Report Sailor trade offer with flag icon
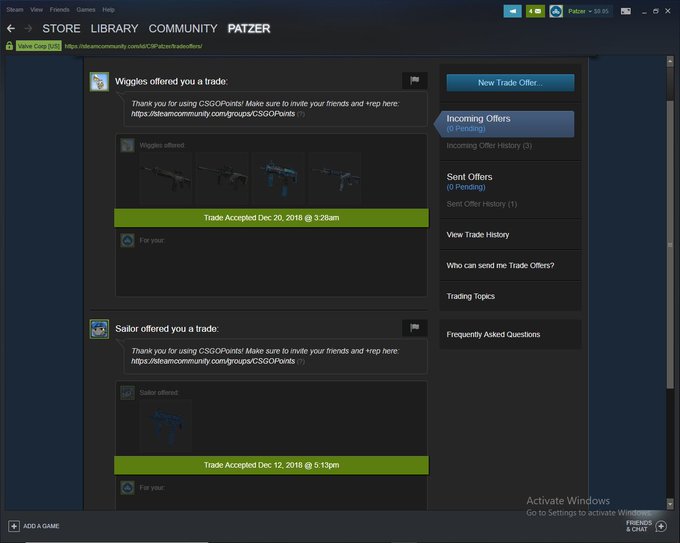Screen dimensions: 680x543 tap(415, 327)
